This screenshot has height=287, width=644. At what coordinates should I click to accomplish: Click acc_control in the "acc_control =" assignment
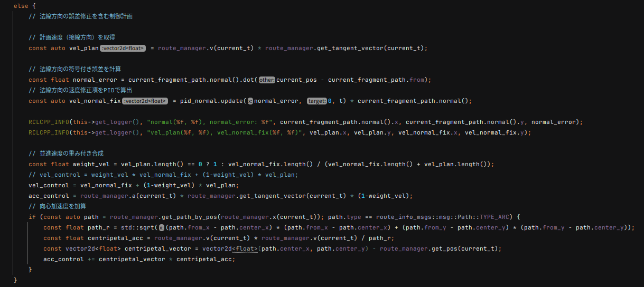coord(49,196)
